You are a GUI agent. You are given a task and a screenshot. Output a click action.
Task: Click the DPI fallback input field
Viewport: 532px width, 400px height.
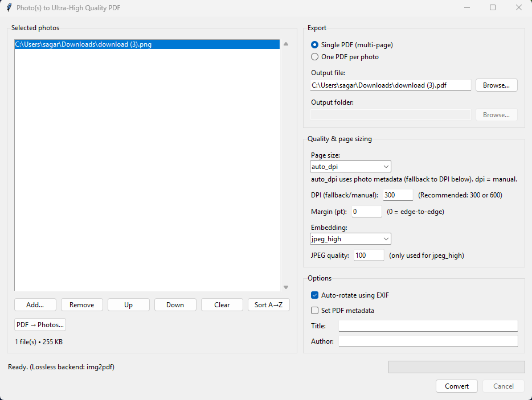pyautogui.click(x=398, y=195)
